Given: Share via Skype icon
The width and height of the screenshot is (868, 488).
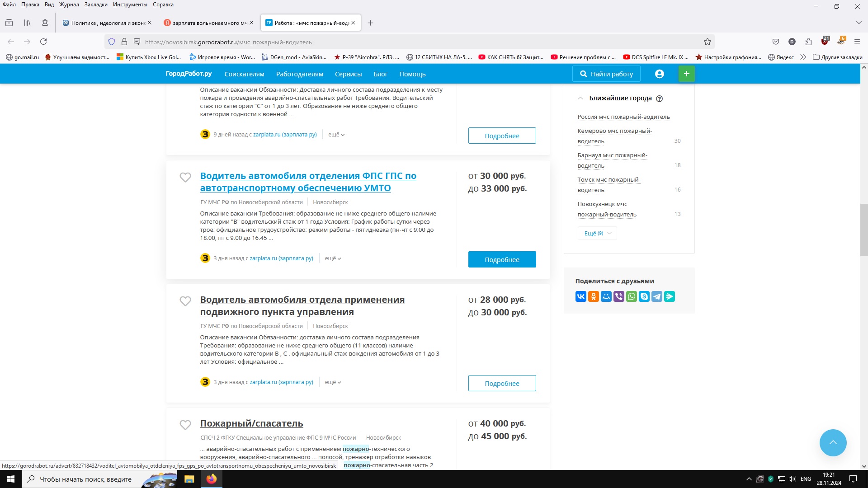Looking at the screenshot, I should (644, 296).
